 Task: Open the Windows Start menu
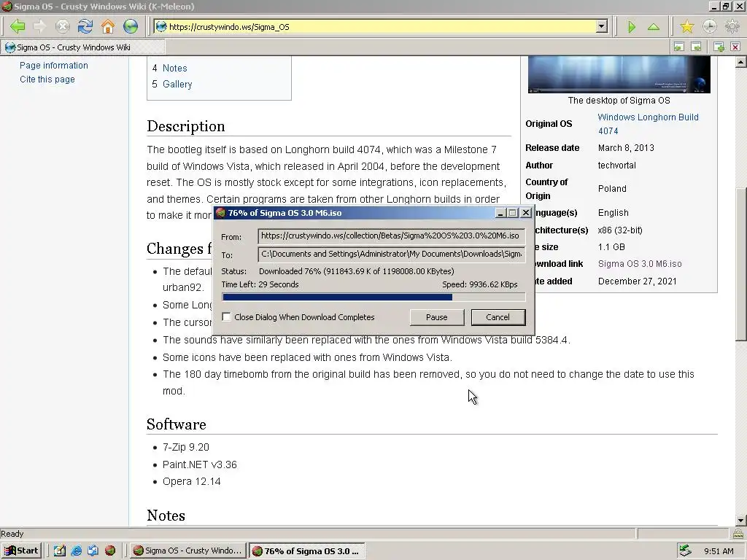click(x=21, y=551)
